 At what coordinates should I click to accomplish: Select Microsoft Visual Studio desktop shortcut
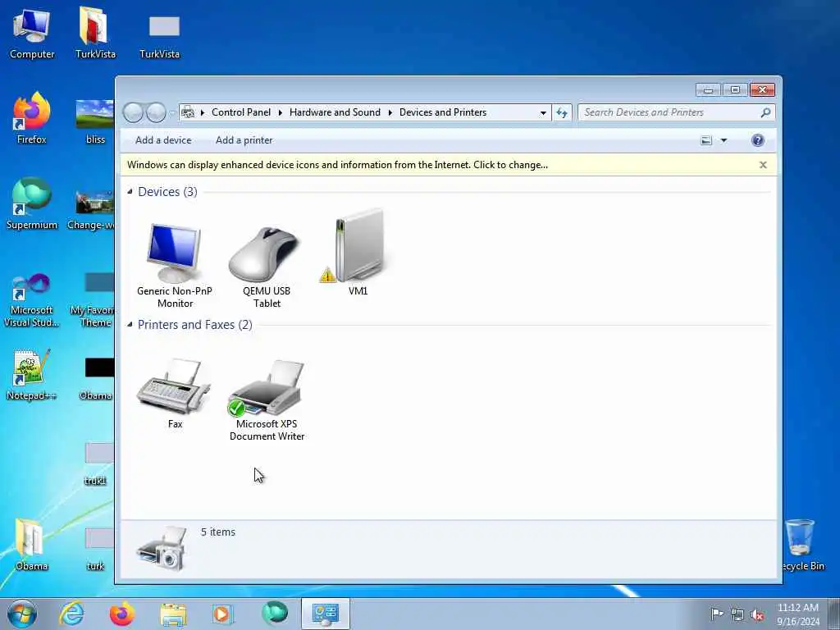32,300
